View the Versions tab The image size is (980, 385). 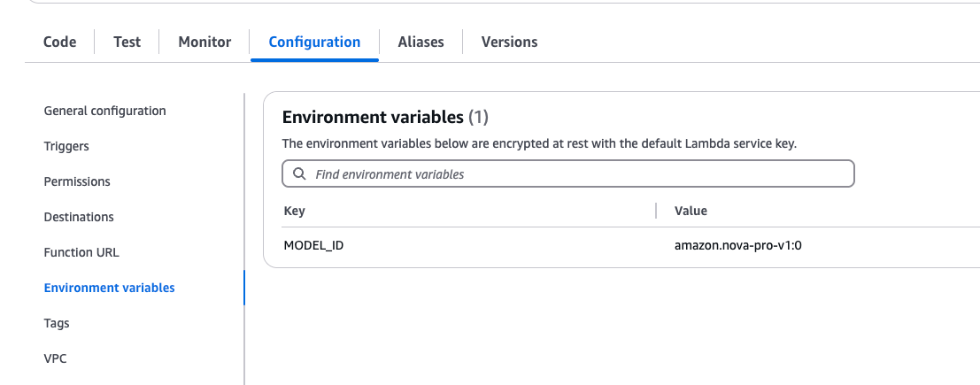509,42
